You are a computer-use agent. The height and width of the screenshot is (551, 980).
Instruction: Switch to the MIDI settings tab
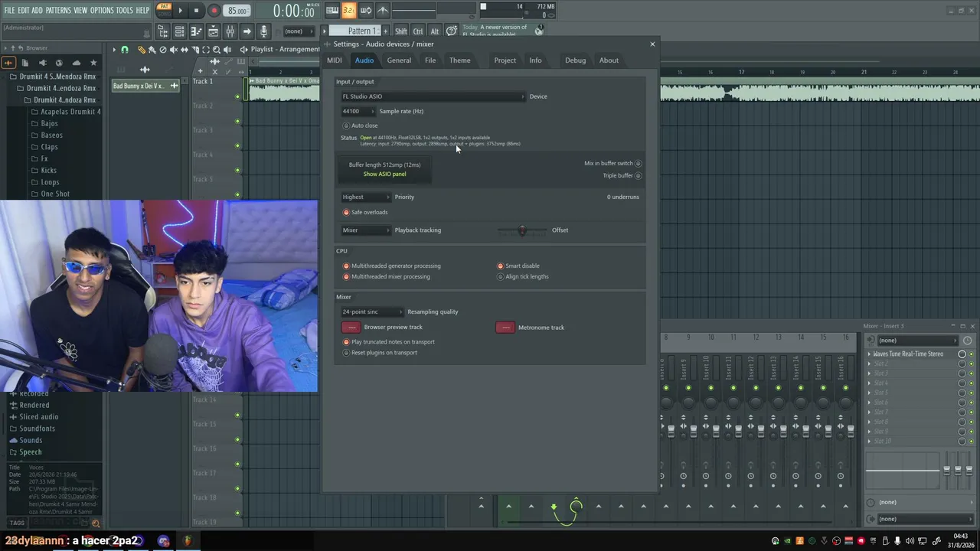point(335,60)
